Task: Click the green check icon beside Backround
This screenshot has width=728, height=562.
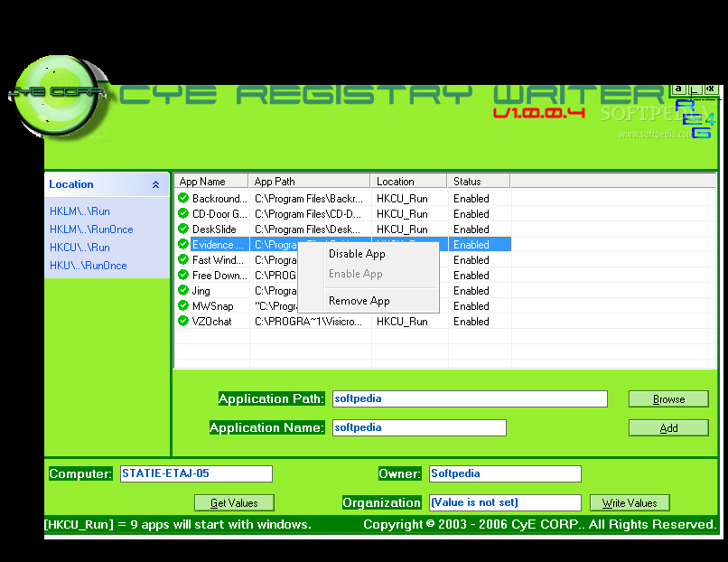Action: click(183, 198)
